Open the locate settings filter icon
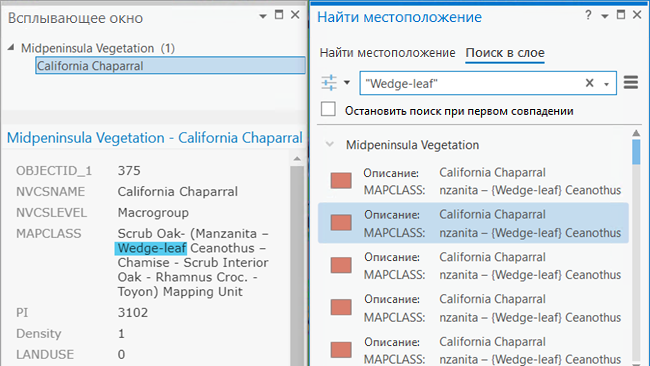The height and width of the screenshot is (366, 650). point(329,82)
